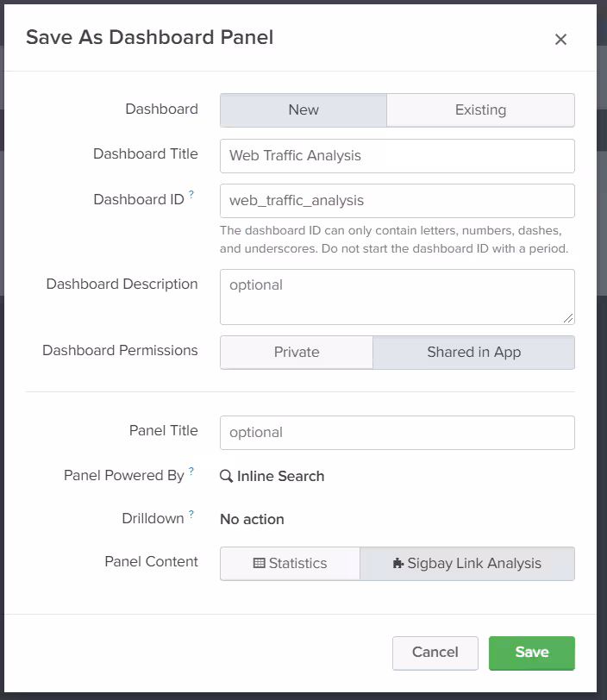The image size is (607, 700).
Task: Click the Dashboard Title field label
Action: pos(145,154)
